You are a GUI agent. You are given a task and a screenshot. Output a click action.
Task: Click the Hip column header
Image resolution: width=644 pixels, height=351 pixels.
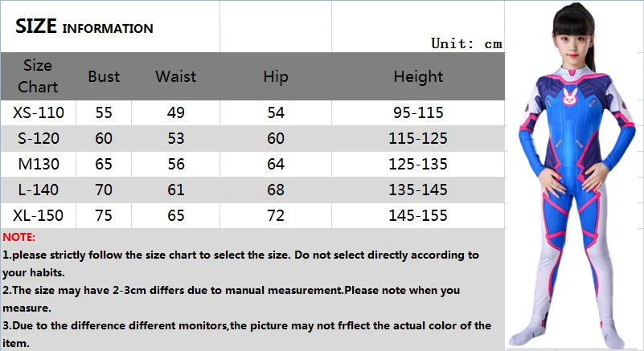tap(275, 76)
